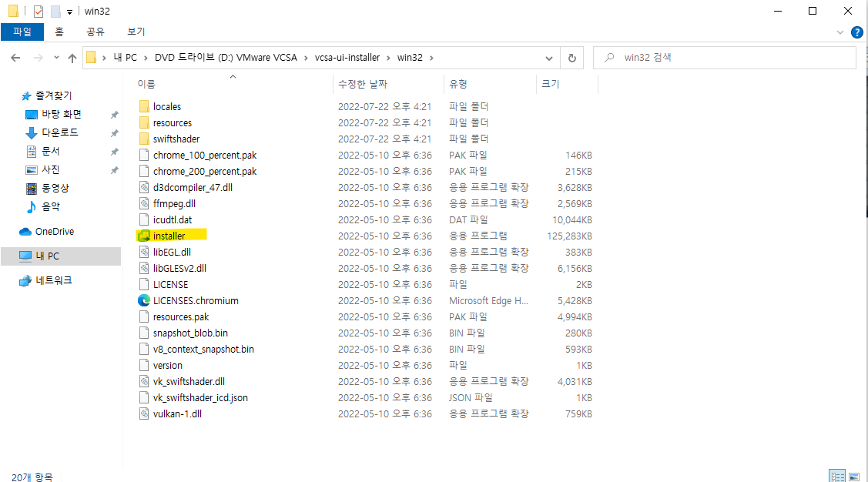The image size is (868, 482).
Task: Click the installer application icon
Action: [144, 236]
